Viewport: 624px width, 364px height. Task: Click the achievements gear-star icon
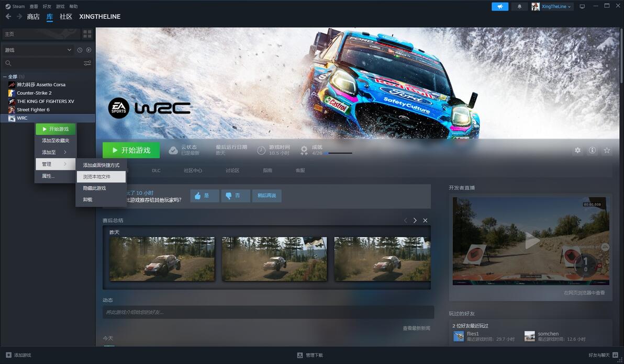tap(304, 150)
